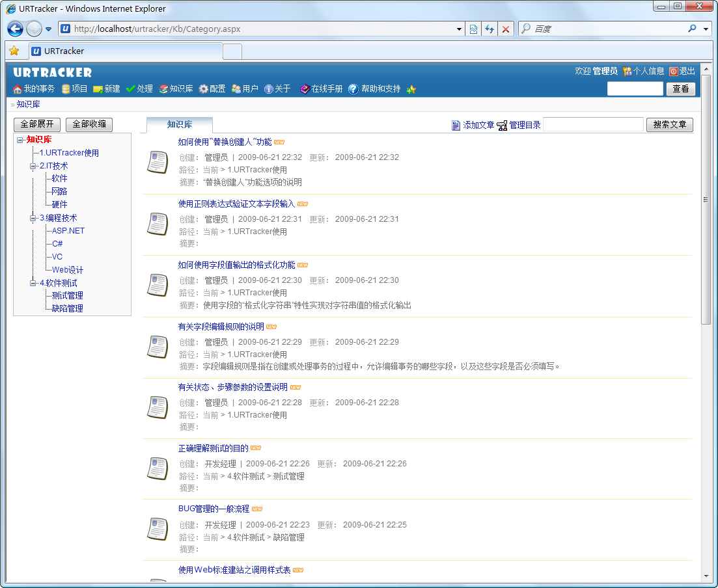Viewport: 718px width, 588px height.
Task: Open the address bar URL dropdown
Action: (x=459, y=29)
